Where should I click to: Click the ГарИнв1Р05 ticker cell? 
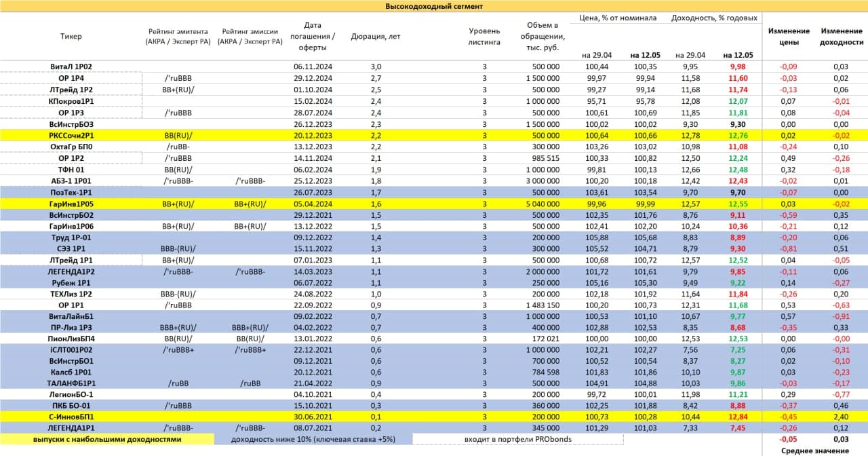click(71, 204)
